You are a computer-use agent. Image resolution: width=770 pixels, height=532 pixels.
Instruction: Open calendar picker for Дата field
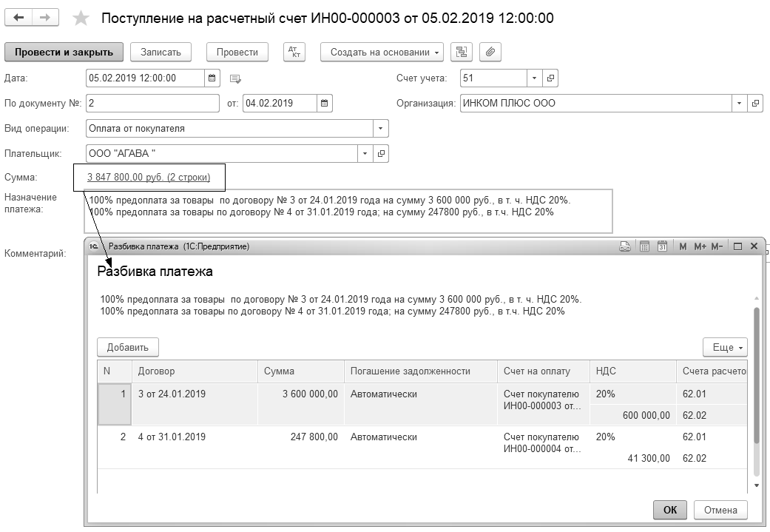click(212, 78)
